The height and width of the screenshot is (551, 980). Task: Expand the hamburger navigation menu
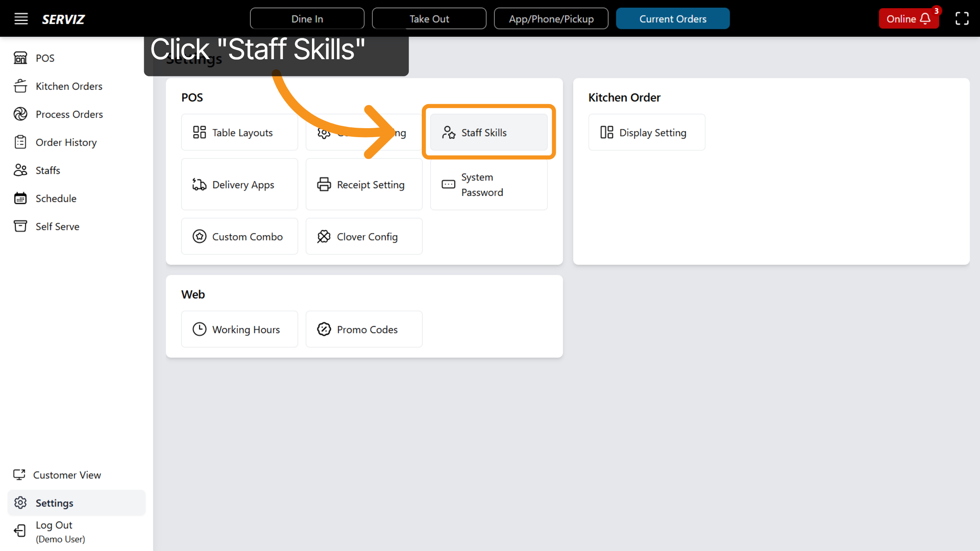click(x=21, y=18)
